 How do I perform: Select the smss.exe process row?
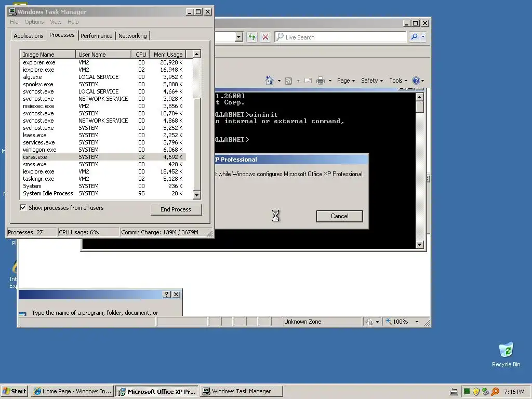[103, 164]
